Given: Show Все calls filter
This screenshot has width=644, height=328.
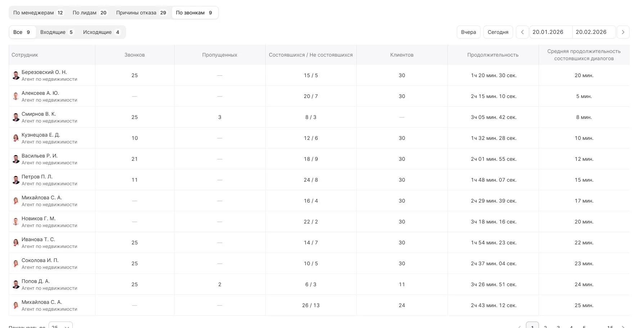Looking at the screenshot, I should [x=22, y=32].
